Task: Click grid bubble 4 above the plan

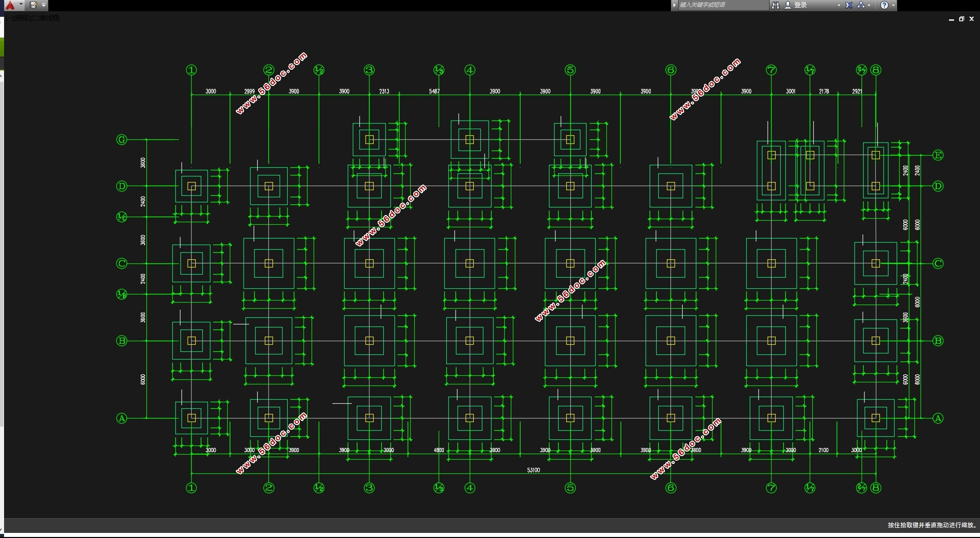Action: tap(470, 70)
